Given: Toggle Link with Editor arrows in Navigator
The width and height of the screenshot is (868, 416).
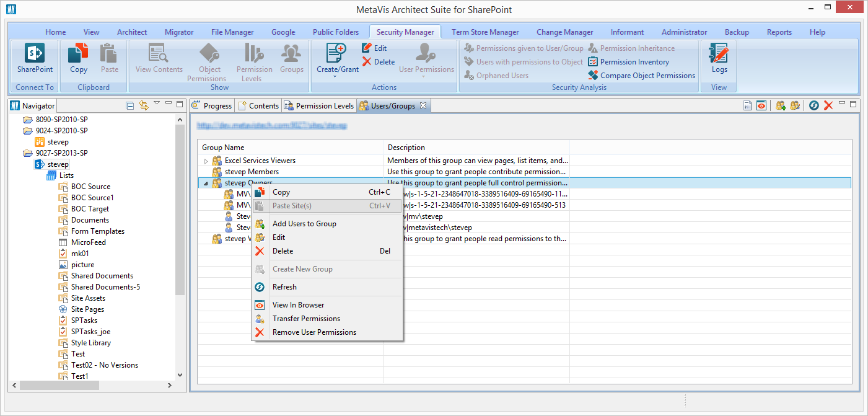Looking at the screenshot, I should [144, 106].
